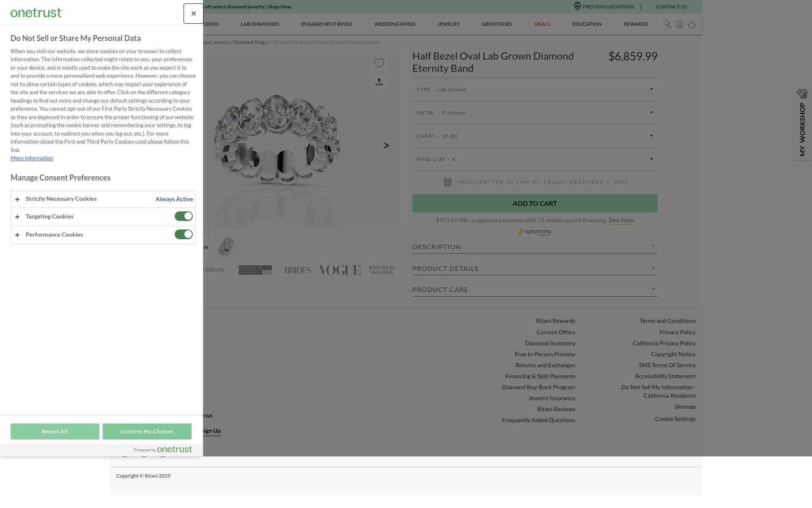
Task: Open the Carat - 10.00 dropdown
Action: (535, 136)
